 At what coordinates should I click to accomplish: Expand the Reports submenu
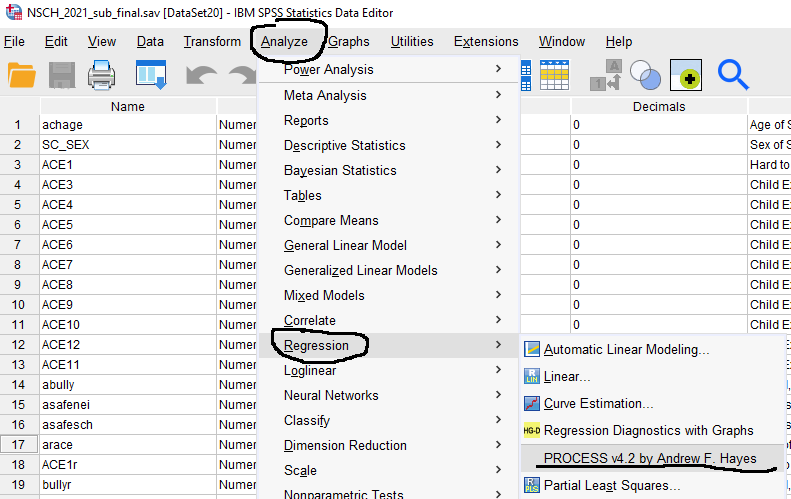click(x=388, y=120)
